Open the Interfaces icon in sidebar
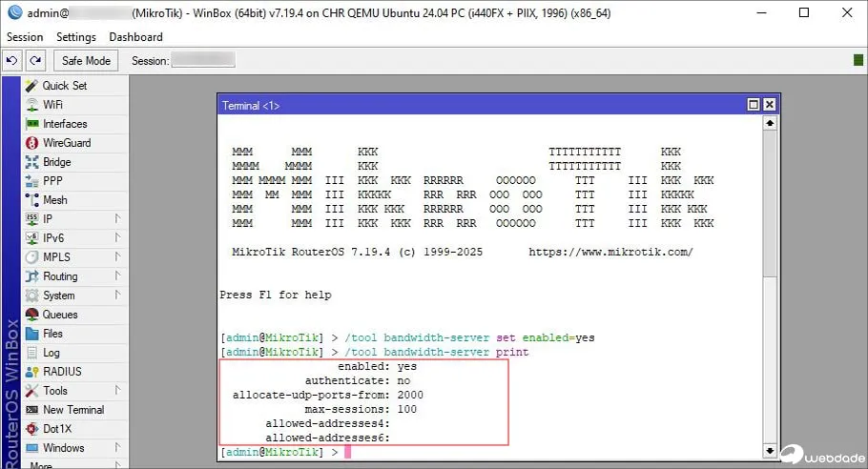Viewport: 868px width, 469px height. tap(31, 124)
